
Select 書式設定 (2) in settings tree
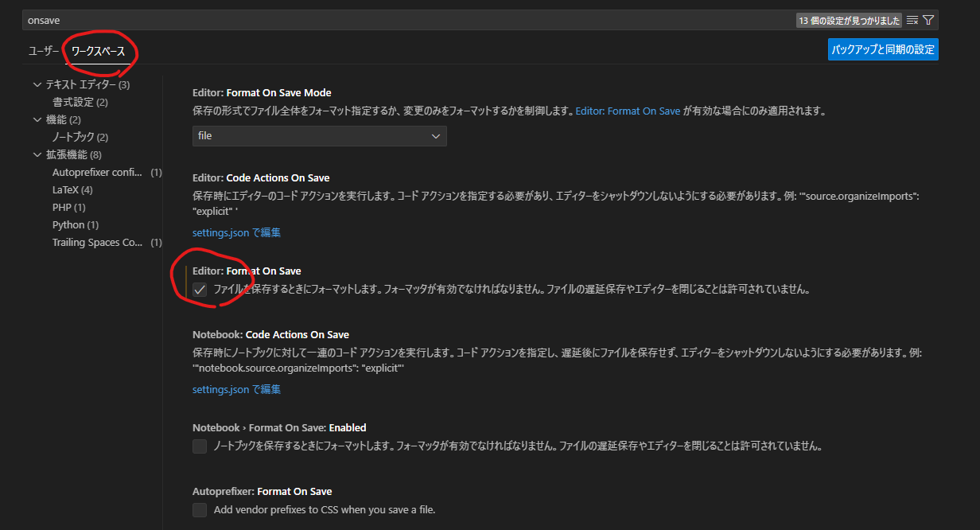(80, 102)
